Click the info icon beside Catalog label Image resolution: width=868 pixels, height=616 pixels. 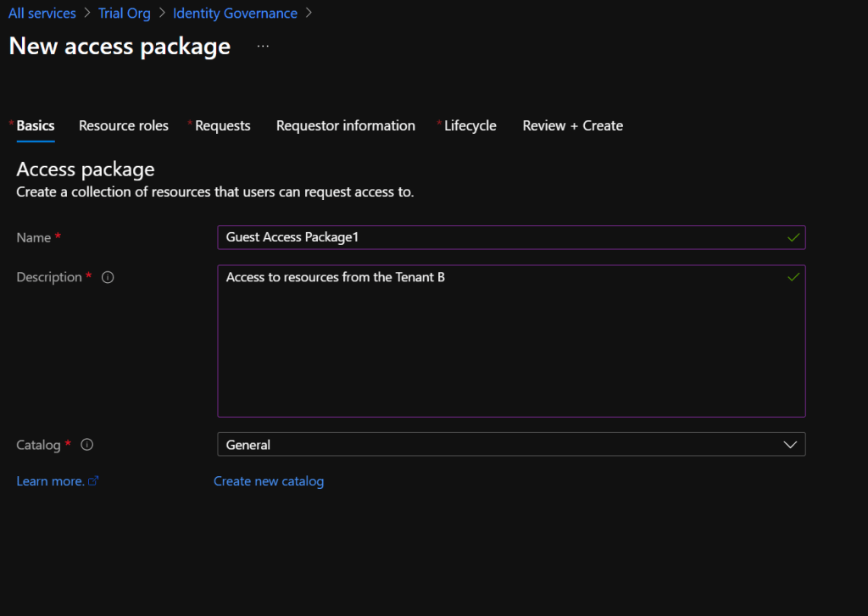tap(87, 445)
